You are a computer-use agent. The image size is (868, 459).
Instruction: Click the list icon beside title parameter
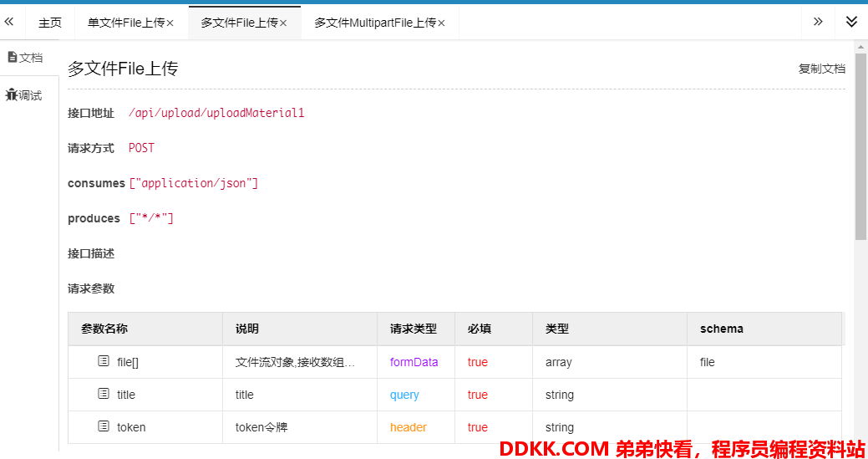[103, 395]
